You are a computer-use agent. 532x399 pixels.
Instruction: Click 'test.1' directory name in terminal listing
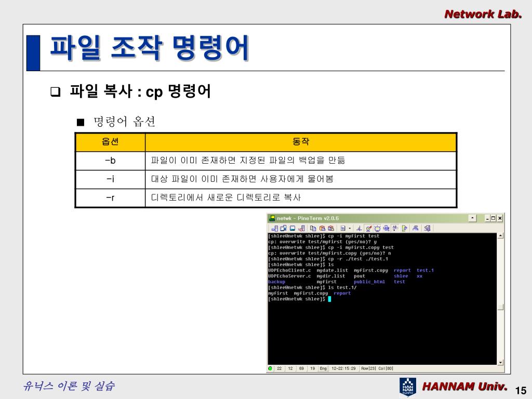425,270
